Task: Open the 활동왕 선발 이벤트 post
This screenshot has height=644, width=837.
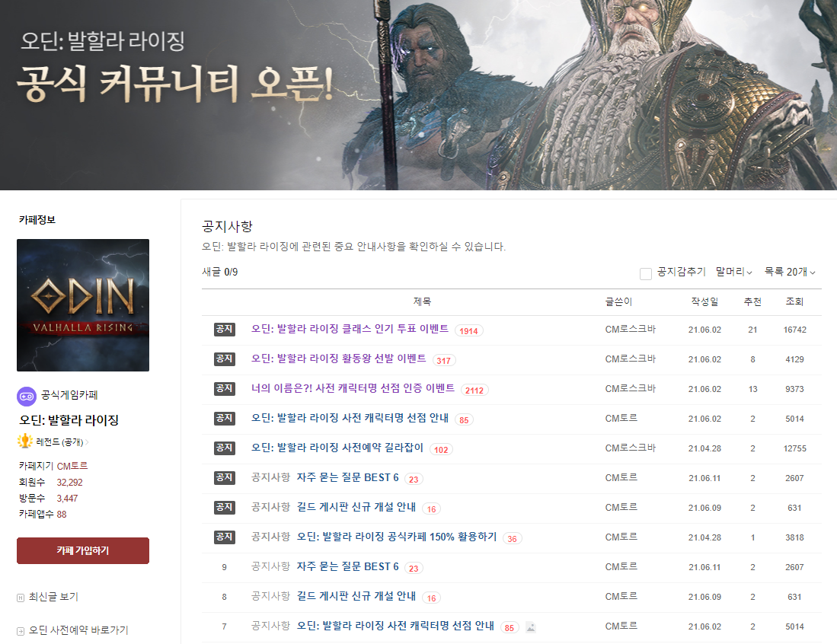Action: click(338, 359)
